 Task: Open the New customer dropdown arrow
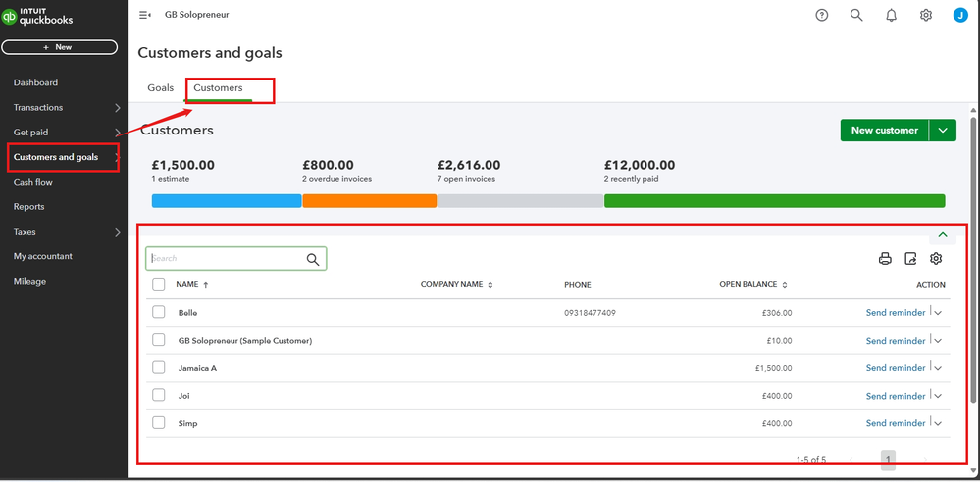click(943, 130)
